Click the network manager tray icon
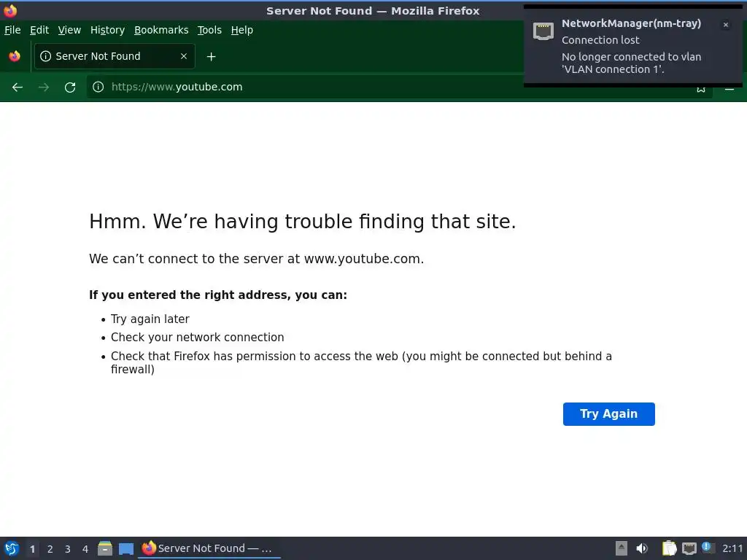Image resolution: width=747 pixels, height=560 pixels. point(689,548)
